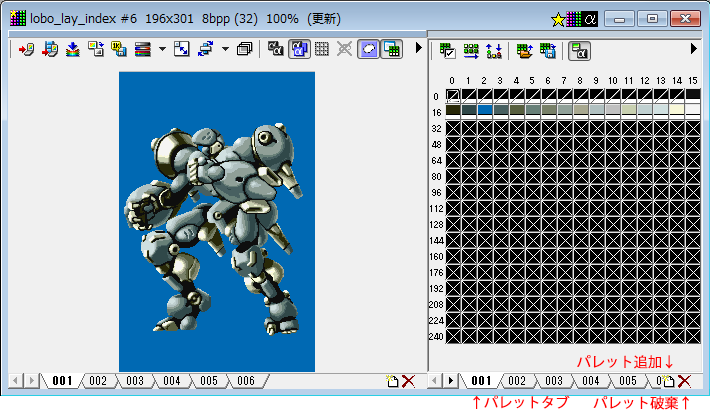Screen dimensions: 710x410
Task: Click the image tabs scroll left arrow
Action: (15, 381)
